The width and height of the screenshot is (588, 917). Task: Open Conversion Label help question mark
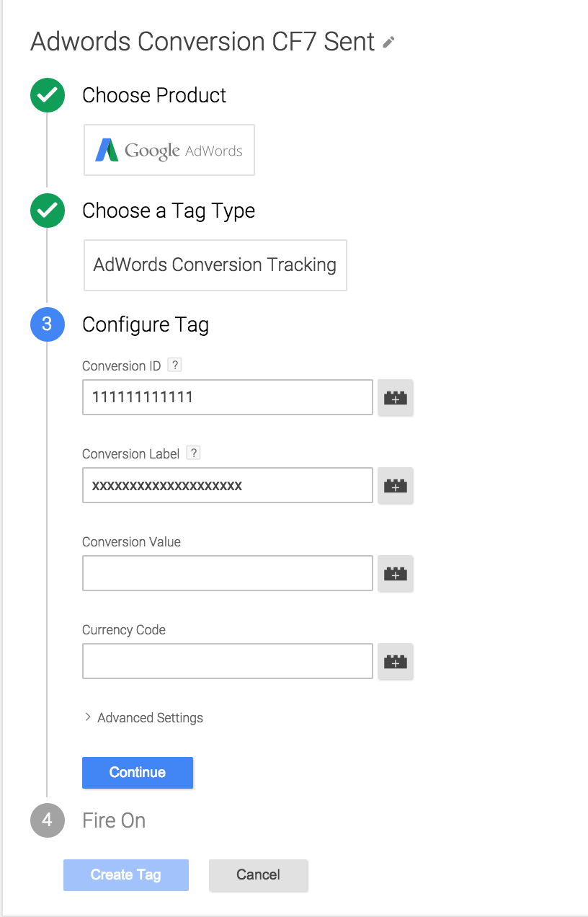click(x=193, y=453)
